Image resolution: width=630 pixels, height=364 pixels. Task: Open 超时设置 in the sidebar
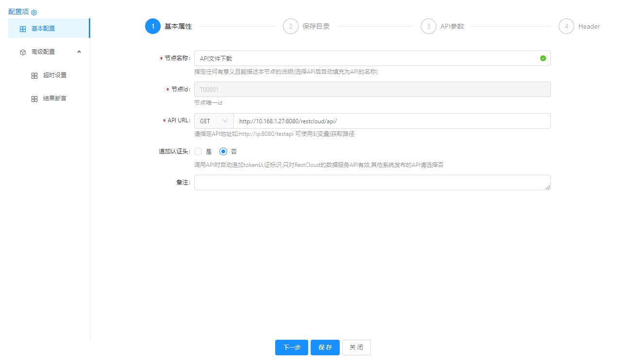click(x=54, y=75)
